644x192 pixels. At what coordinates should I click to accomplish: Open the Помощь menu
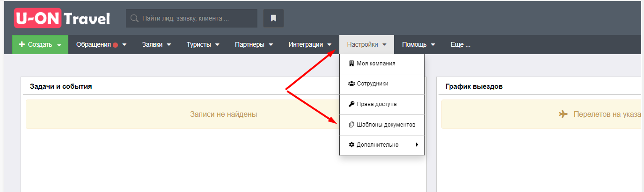tap(419, 45)
